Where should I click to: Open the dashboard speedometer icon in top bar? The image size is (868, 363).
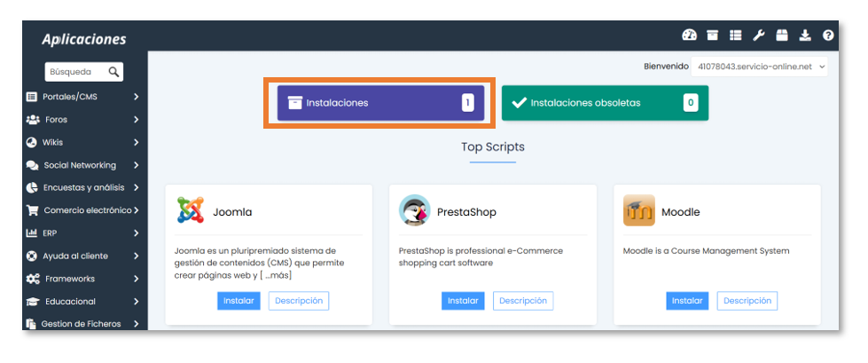point(689,36)
